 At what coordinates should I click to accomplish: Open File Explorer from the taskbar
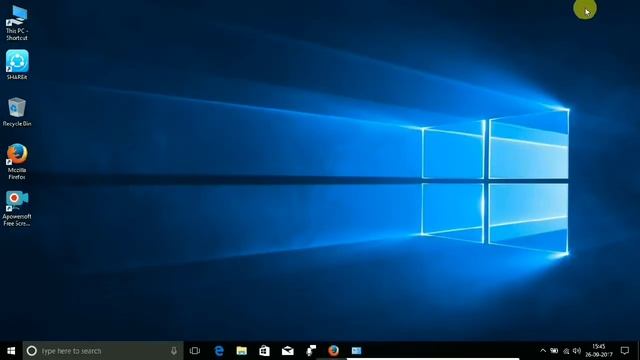(242, 351)
